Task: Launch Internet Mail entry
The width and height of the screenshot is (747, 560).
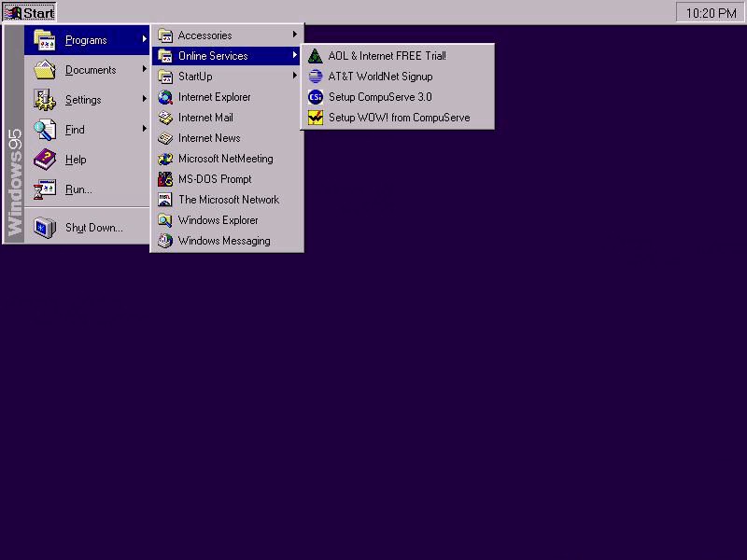Action: click(x=227, y=118)
